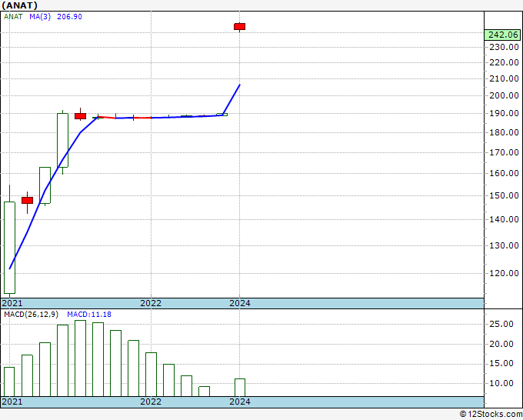The height and width of the screenshot is (420, 523).
Task: Click the 160.00 price axis label
Action: pos(504,173)
